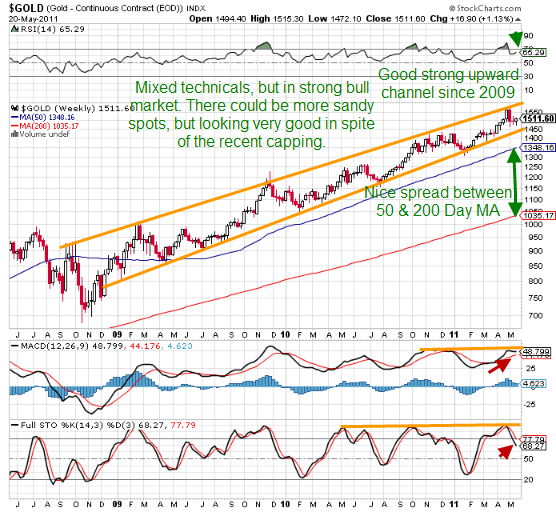
Task: Click the MACD(12,26,9) indicator label
Action: (54, 346)
